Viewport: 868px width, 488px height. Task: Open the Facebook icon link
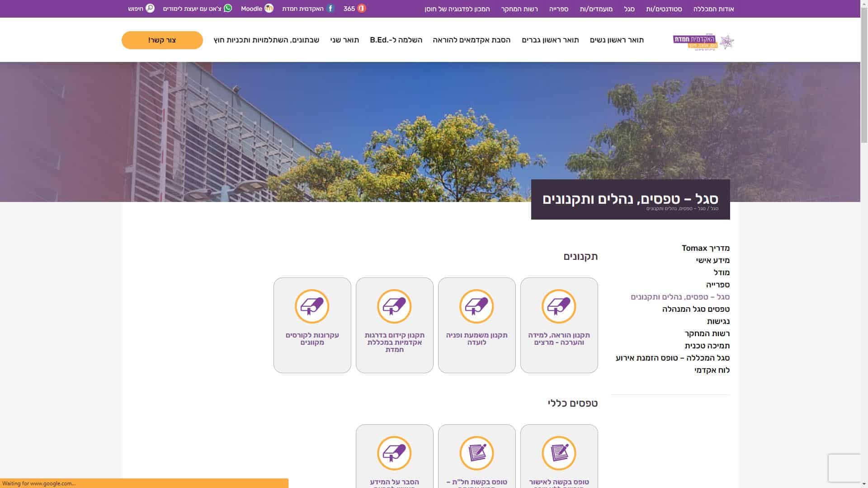(x=330, y=9)
